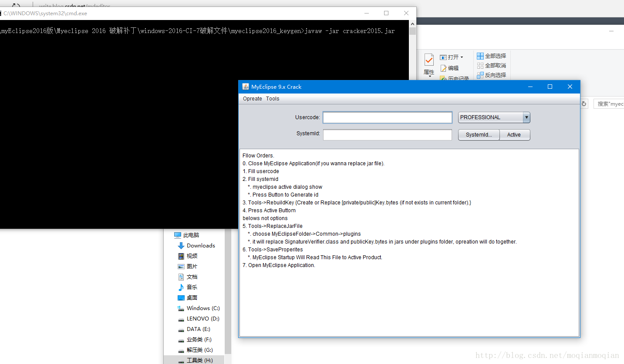Select Windows (C:) drive
The height and width of the screenshot is (364, 624).
click(203, 308)
